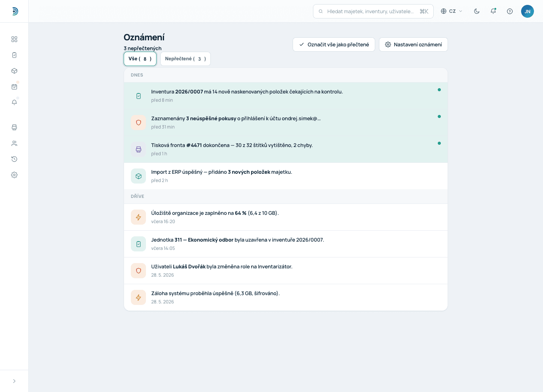Focus the 'Hledat majetek' search field
This screenshot has height=392, width=543.
click(x=373, y=11)
